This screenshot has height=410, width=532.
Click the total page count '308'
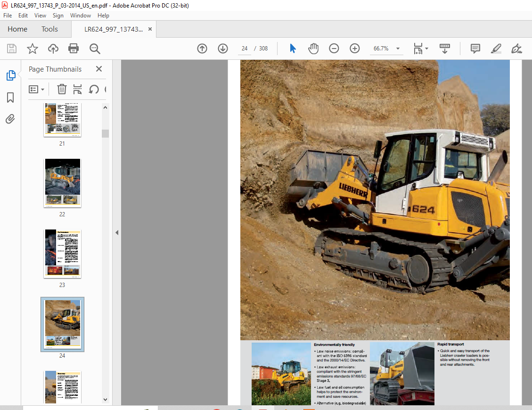[263, 49]
